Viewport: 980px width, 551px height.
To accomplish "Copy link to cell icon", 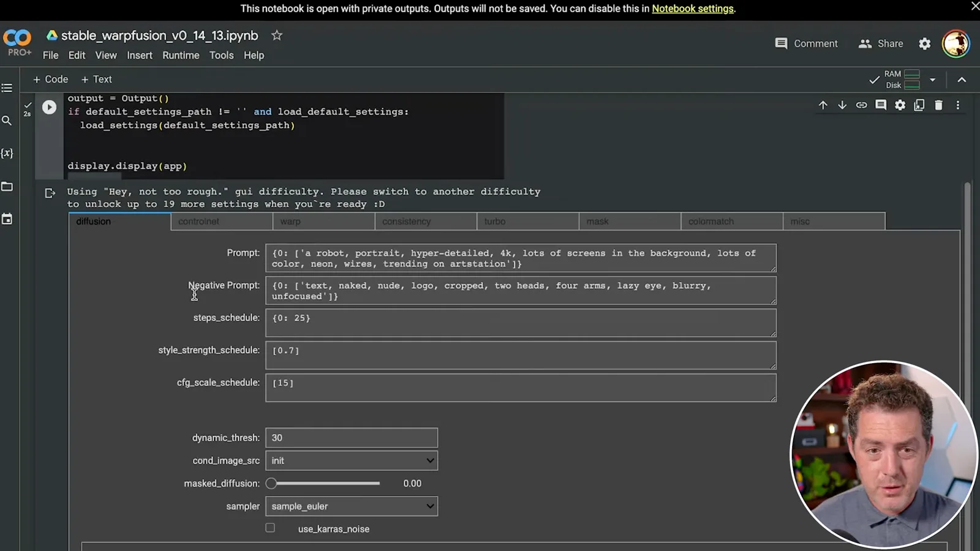I will click(862, 105).
